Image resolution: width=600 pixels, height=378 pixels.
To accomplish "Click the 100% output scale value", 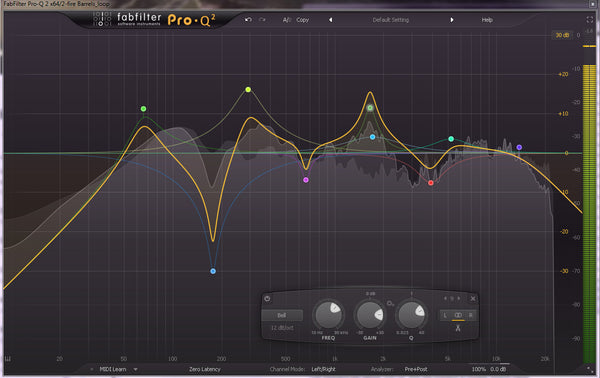I will [x=479, y=369].
